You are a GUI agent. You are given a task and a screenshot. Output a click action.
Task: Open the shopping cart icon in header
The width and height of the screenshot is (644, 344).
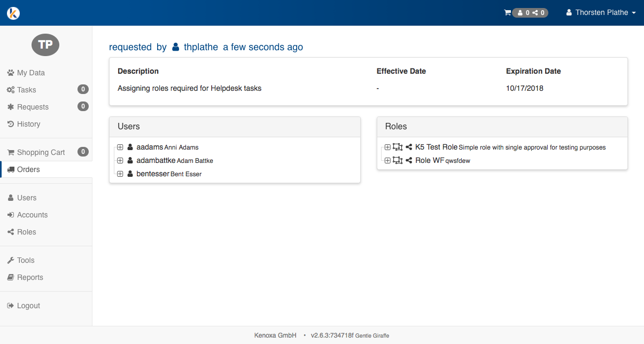point(507,13)
